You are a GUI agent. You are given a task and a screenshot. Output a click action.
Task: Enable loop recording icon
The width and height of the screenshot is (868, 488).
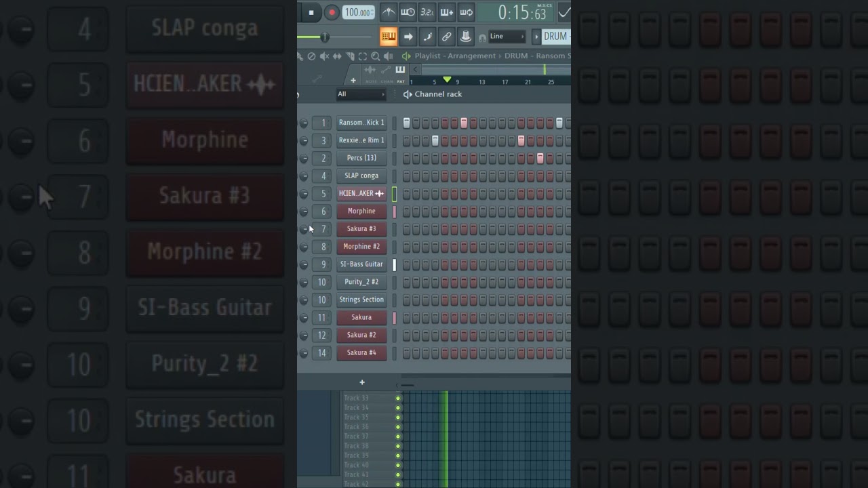coord(466,12)
